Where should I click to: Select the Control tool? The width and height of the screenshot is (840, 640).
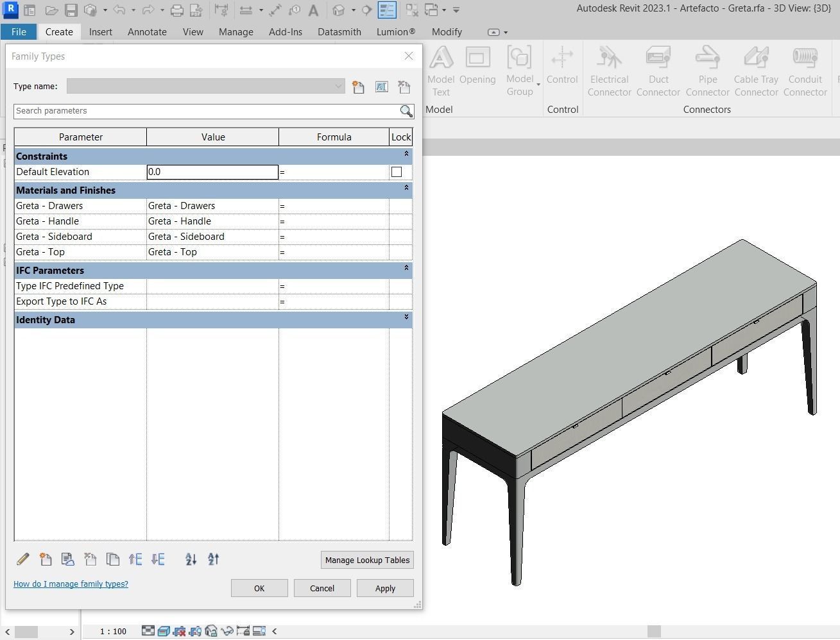(562, 65)
